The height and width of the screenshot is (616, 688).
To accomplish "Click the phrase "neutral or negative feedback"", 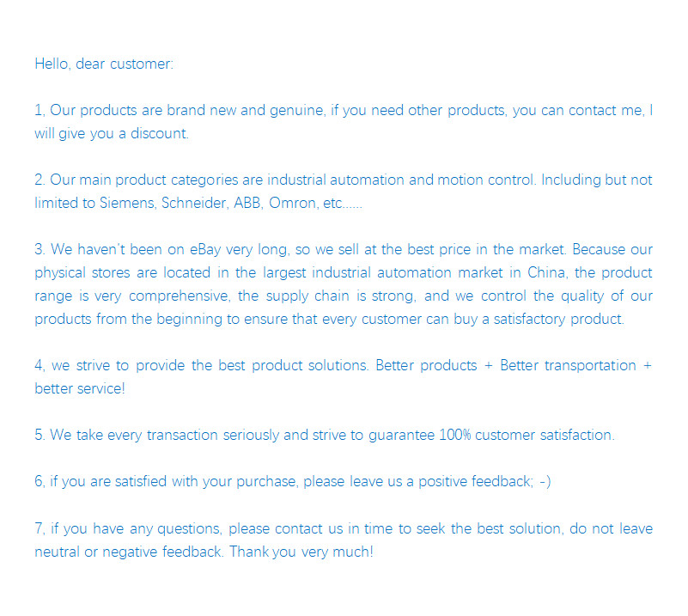I will tap(128, 551).
